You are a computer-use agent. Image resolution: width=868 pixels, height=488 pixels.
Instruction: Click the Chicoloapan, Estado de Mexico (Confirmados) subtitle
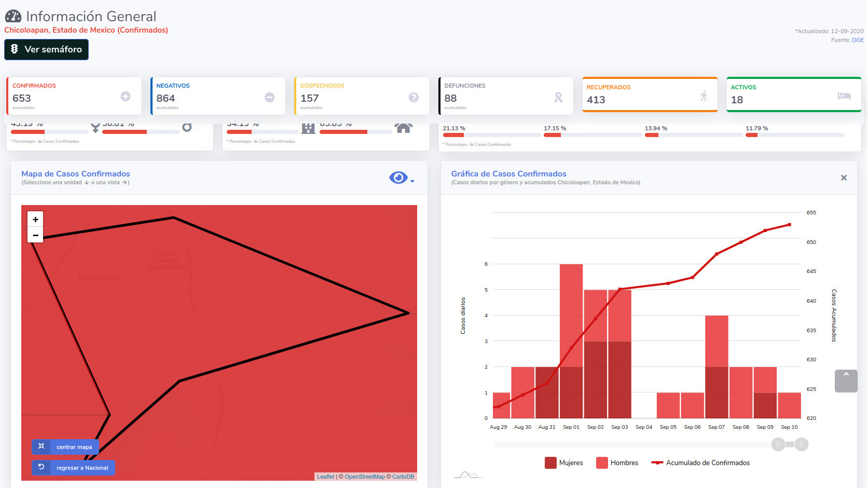86,30
